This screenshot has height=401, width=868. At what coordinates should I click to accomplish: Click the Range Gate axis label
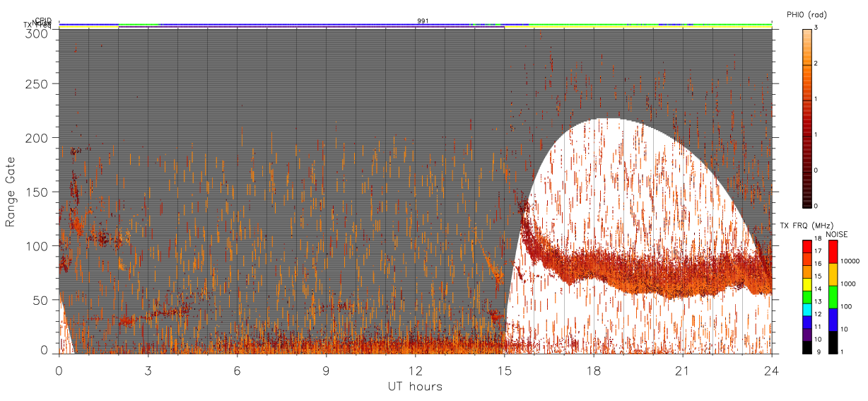click(10, 192)
